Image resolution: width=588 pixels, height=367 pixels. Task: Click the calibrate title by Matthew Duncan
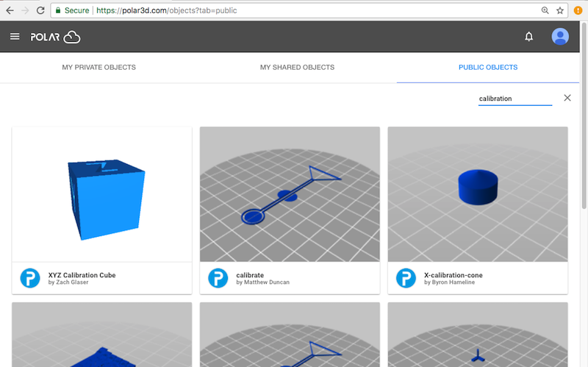click(x=250, y=275)
